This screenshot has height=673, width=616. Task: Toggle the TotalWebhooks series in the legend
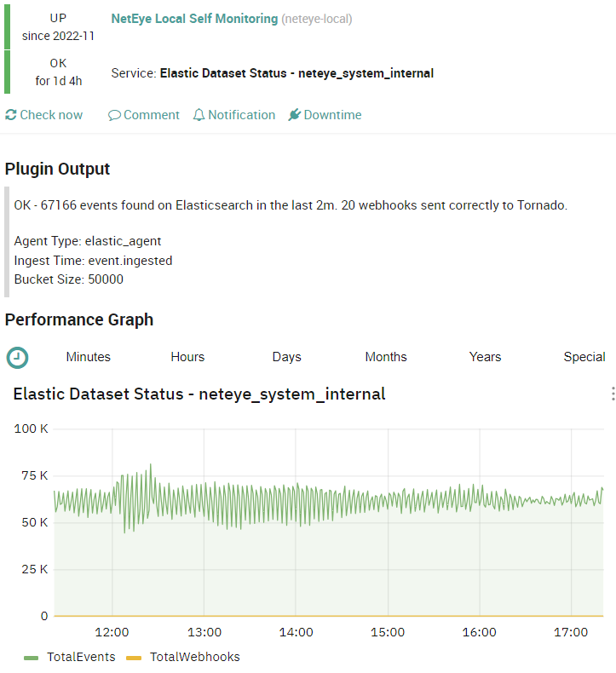point(194,657)
